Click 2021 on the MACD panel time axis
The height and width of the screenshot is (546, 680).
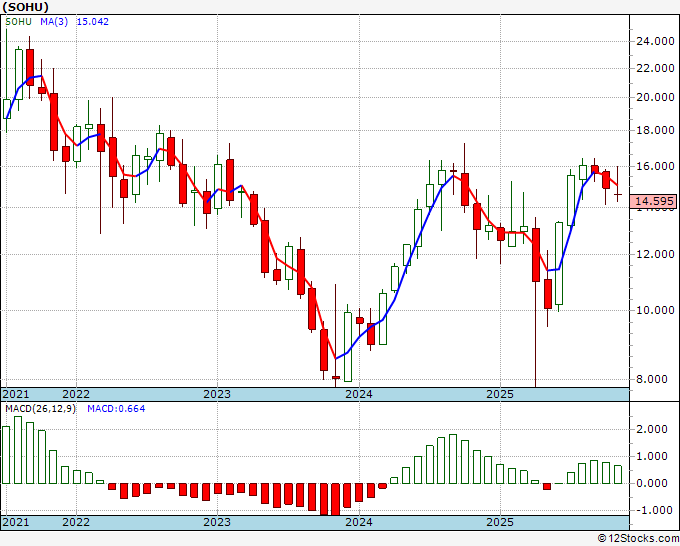click(x=16, y=522)
